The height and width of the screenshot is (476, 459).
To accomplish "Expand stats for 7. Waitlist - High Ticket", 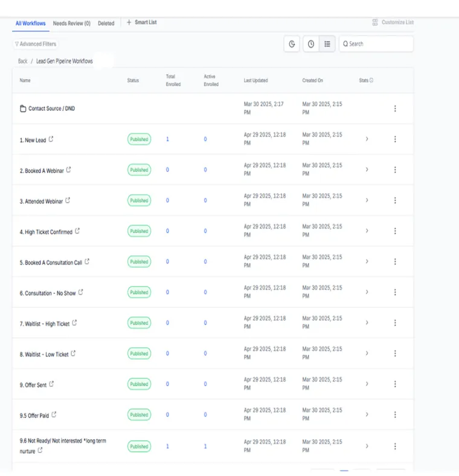I will (x=367, y=323).
